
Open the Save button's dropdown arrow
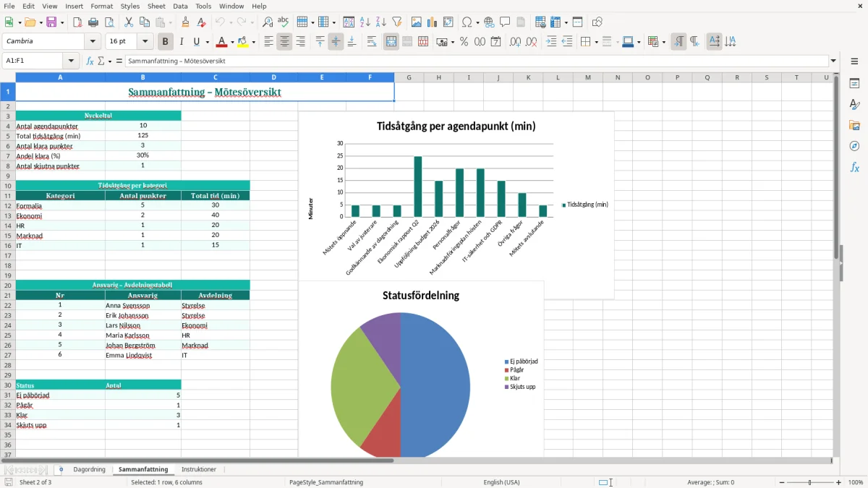(61, 22)
